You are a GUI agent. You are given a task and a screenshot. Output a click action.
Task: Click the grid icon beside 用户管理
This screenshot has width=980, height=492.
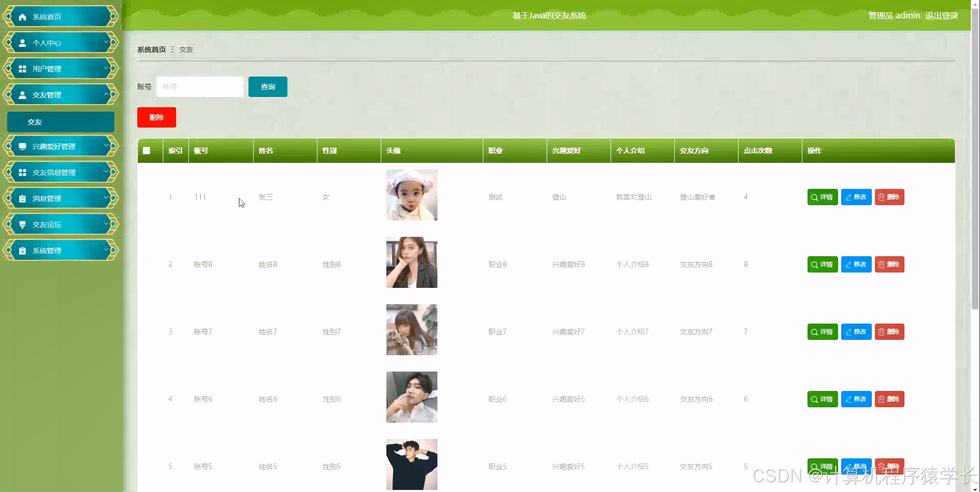tap(22, 69)
